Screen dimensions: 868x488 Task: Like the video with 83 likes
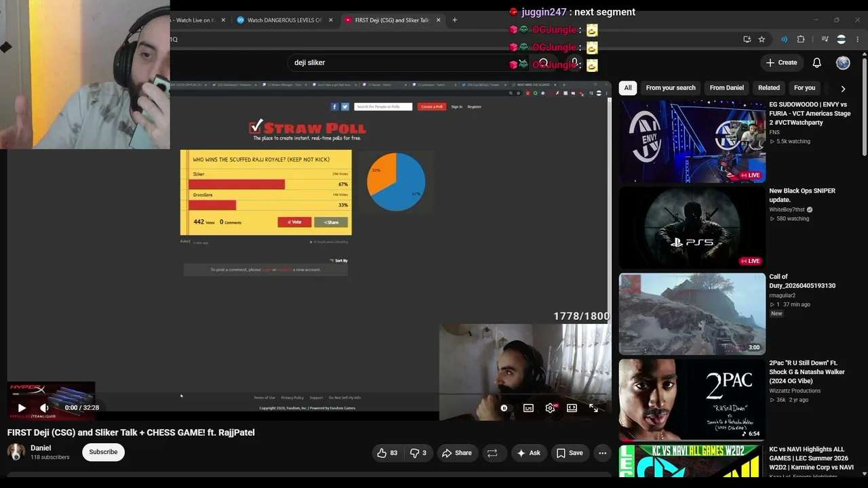click(x=387, y=453)
